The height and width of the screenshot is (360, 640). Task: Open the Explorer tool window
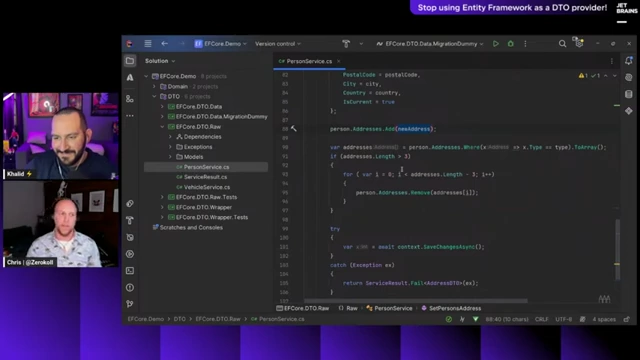coord(130,61)
